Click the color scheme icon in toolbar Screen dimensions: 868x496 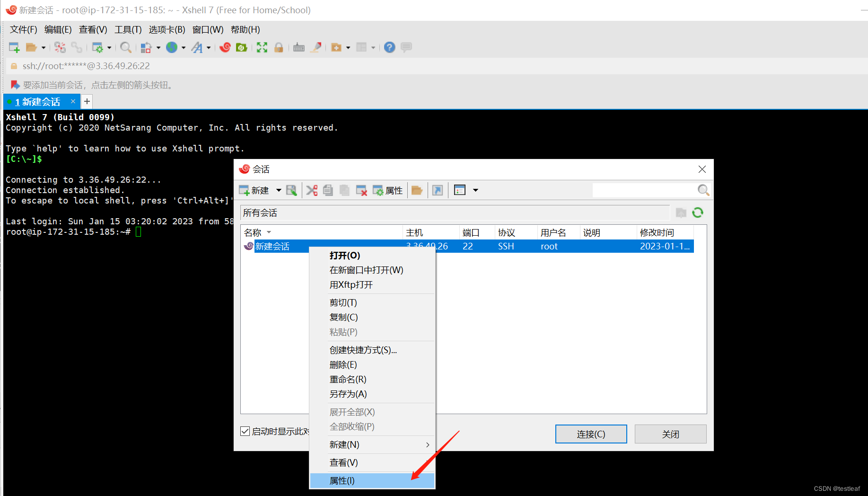click(x=146, y=47)
